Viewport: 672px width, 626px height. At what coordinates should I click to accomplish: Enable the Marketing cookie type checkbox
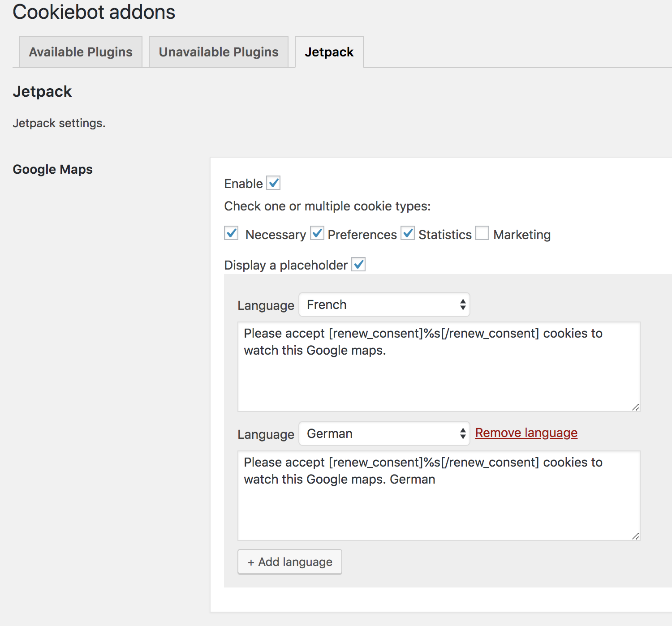(x=482, y=233)
